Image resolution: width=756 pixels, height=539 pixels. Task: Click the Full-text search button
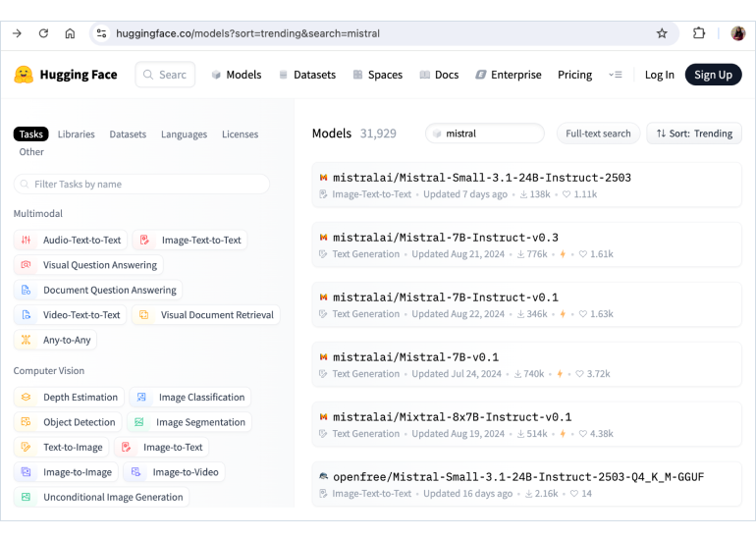click(x=598, y=134)
